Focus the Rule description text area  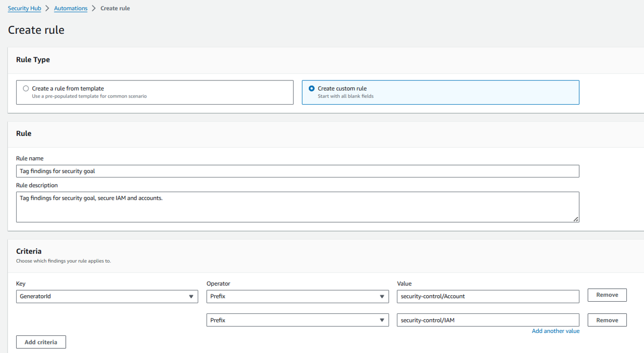[x=297, y=207]
